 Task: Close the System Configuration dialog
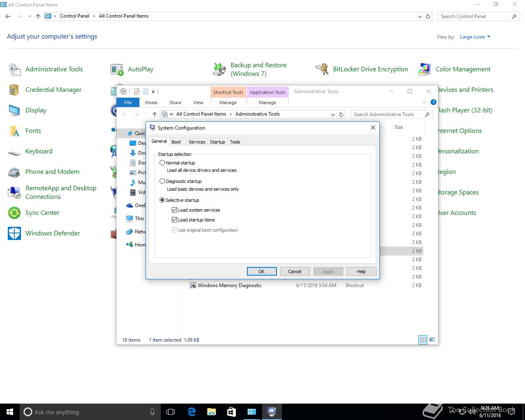373,128
